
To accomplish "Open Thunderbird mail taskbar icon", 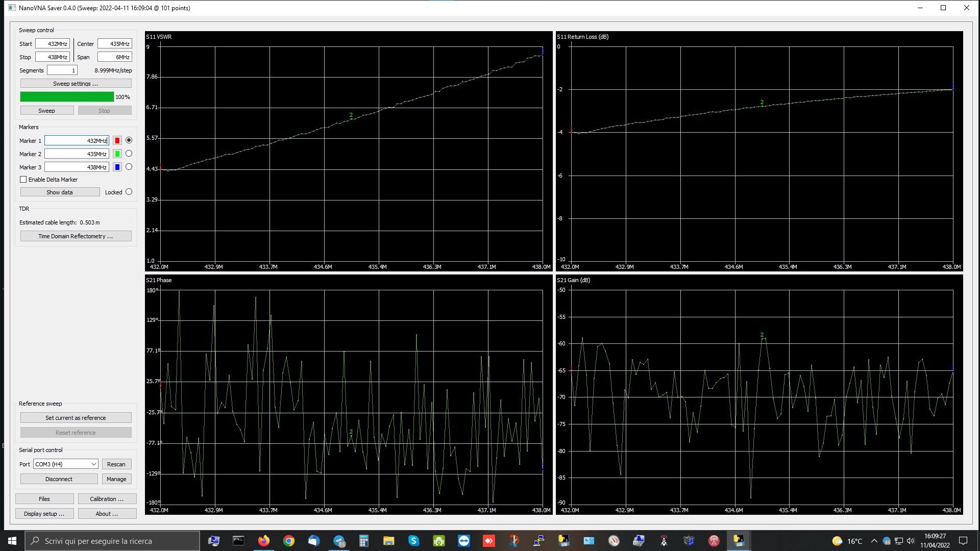I will [313, 541].
